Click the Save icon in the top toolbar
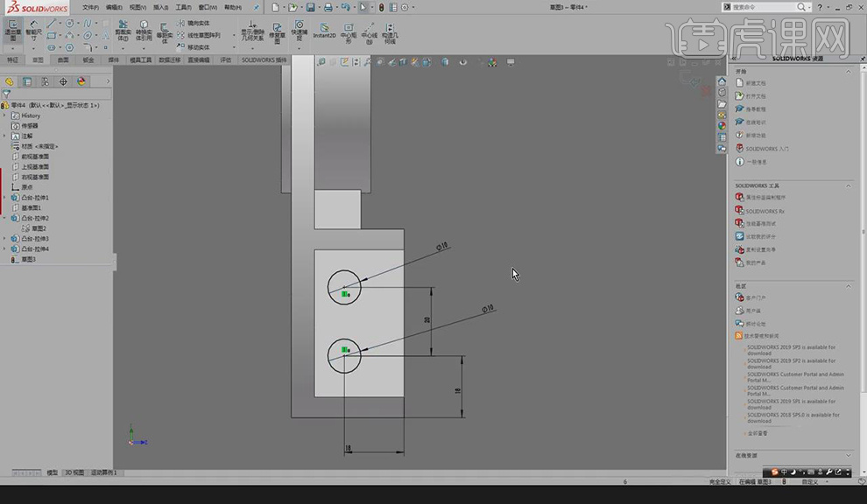Viewport: 867px width, 504px height. pos(311,7)
